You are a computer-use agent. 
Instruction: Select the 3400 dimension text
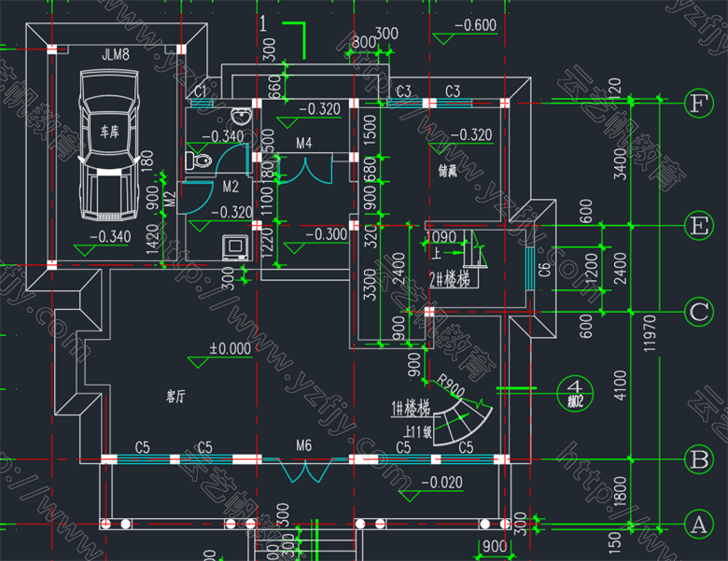point(621,164)
